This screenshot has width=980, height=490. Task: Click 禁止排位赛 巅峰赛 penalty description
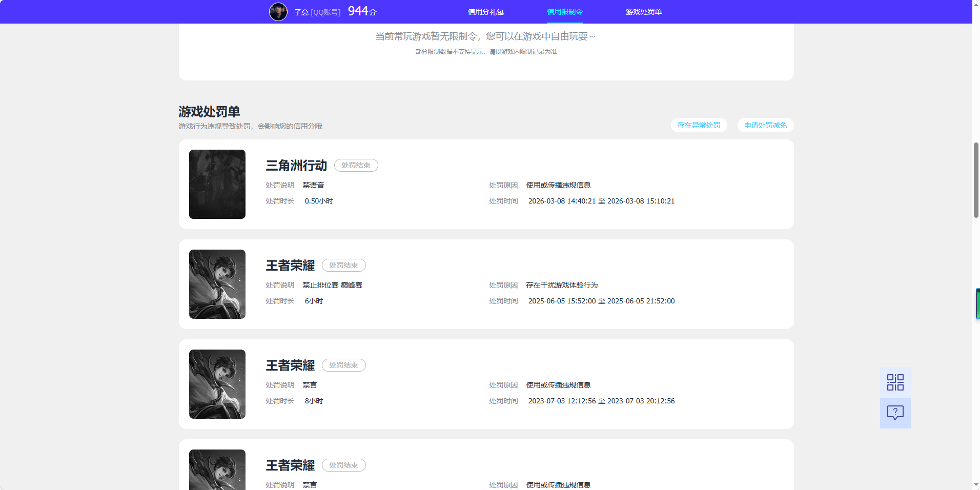click(x=332, y=285)
